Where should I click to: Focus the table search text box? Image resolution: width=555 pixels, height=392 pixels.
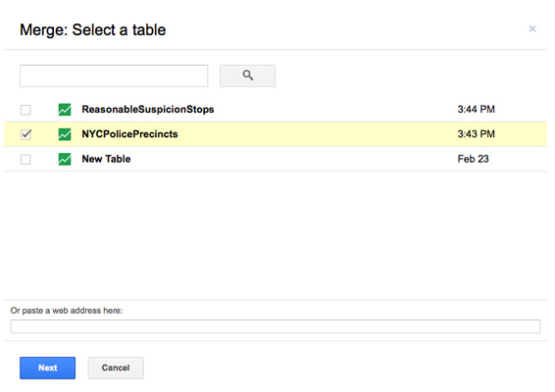[x=114, y=75]
